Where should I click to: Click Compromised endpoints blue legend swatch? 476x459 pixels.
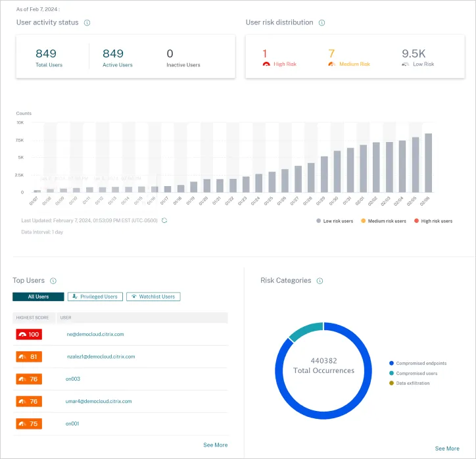point(391,363)
